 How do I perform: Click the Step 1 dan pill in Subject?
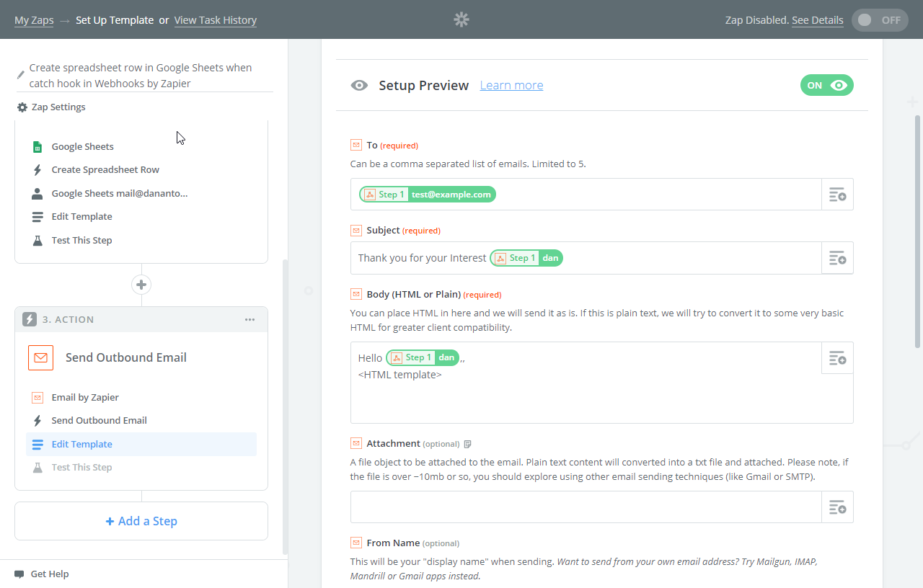[x=526, y=258]
